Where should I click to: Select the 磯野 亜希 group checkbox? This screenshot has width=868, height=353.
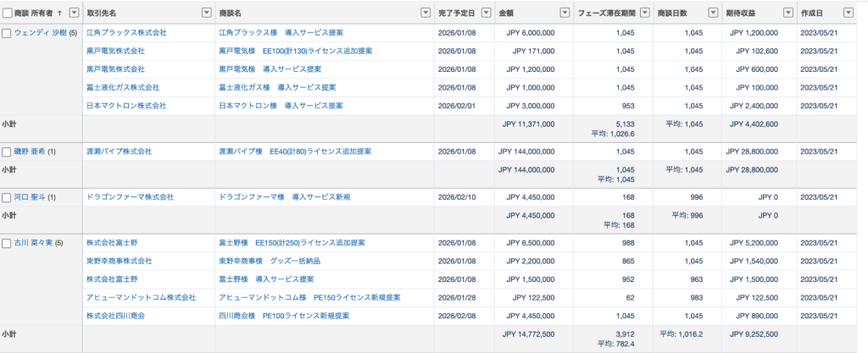pos(7,152)
